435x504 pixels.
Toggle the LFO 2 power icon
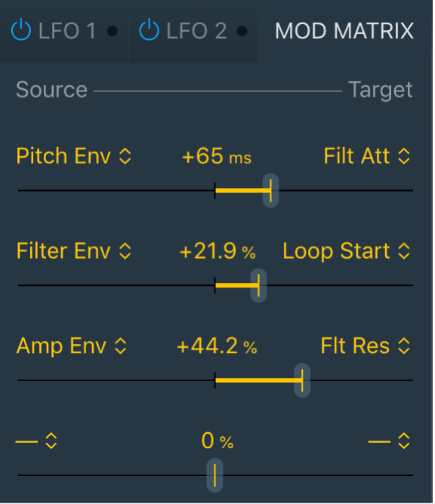tap(149, 30)
